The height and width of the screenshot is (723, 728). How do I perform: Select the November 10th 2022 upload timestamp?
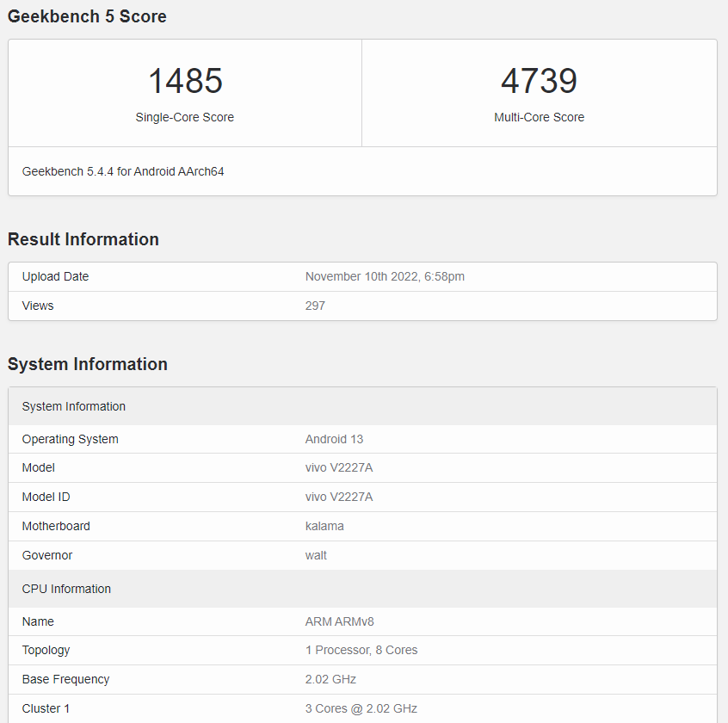[x=385, y=276]
